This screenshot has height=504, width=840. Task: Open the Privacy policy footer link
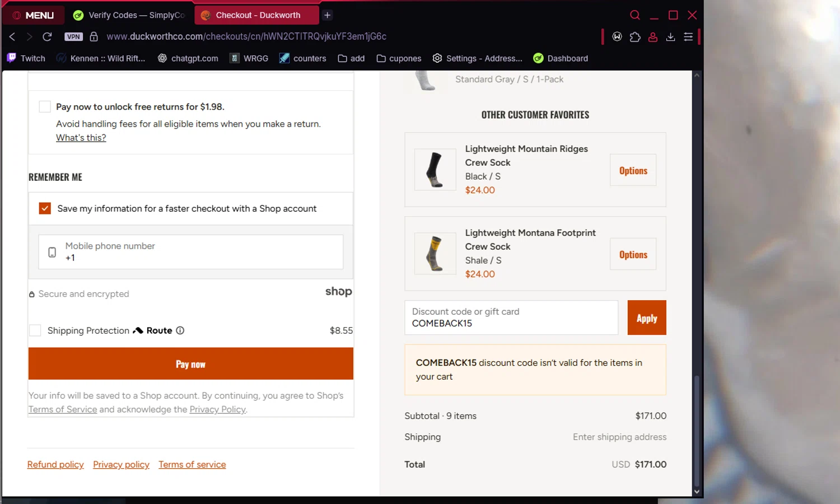pyautogui.click(x=121, y=465)
